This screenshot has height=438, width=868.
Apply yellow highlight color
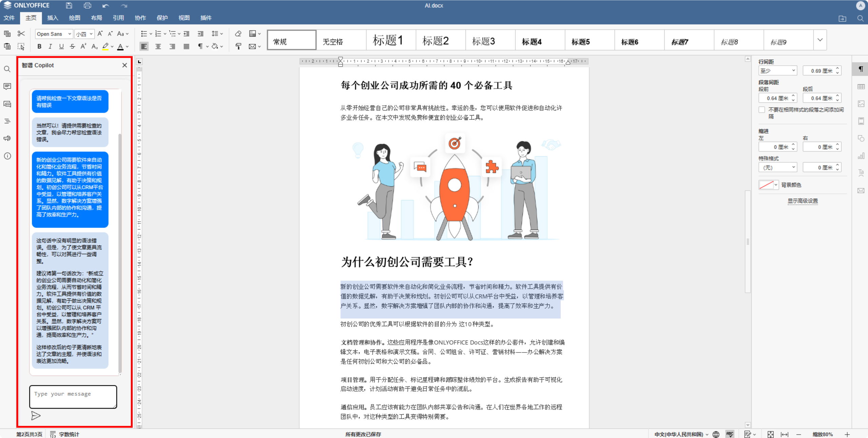click(105, 46)
